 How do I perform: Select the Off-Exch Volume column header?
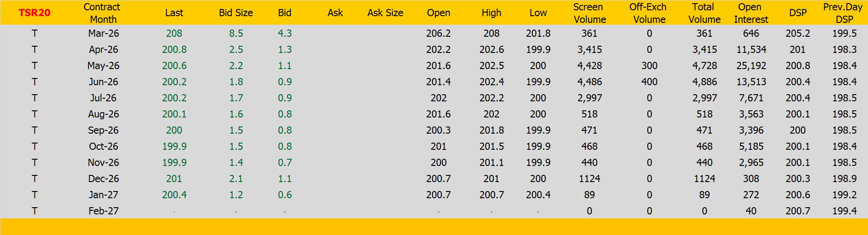coord(649,13)
